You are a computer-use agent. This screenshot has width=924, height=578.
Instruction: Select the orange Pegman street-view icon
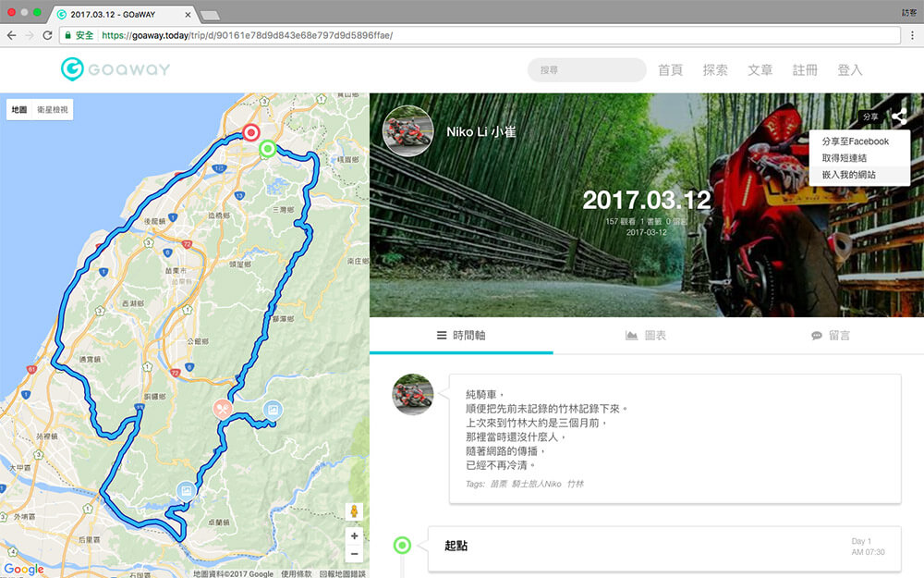(x=353, y=510)
